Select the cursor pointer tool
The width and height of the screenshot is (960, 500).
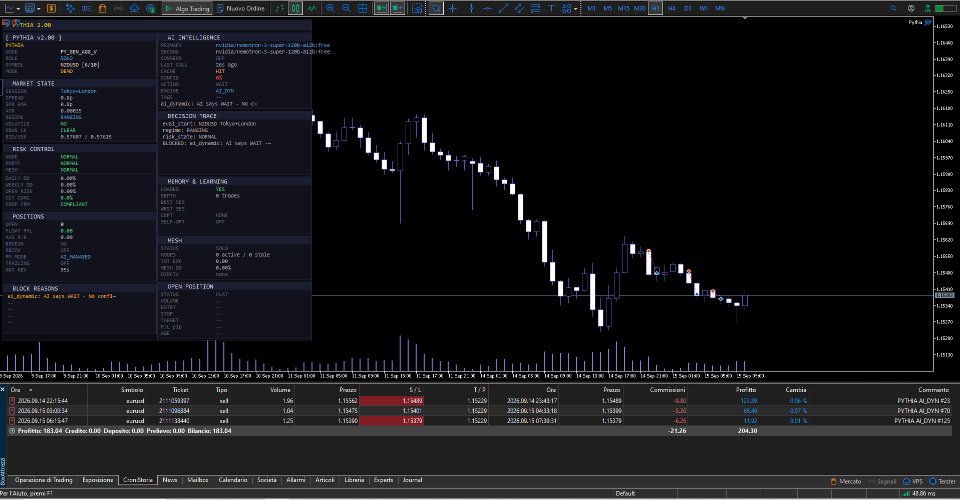point(436,9)
